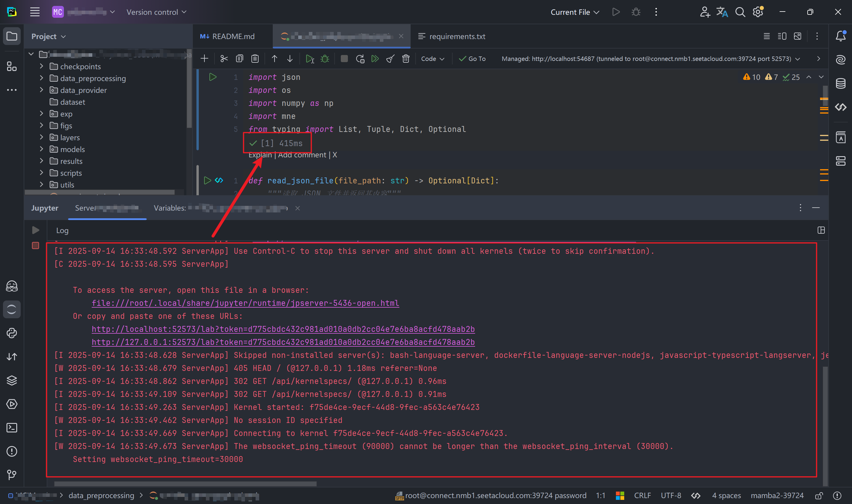Open IDE settings gear

tap(758, 12)
